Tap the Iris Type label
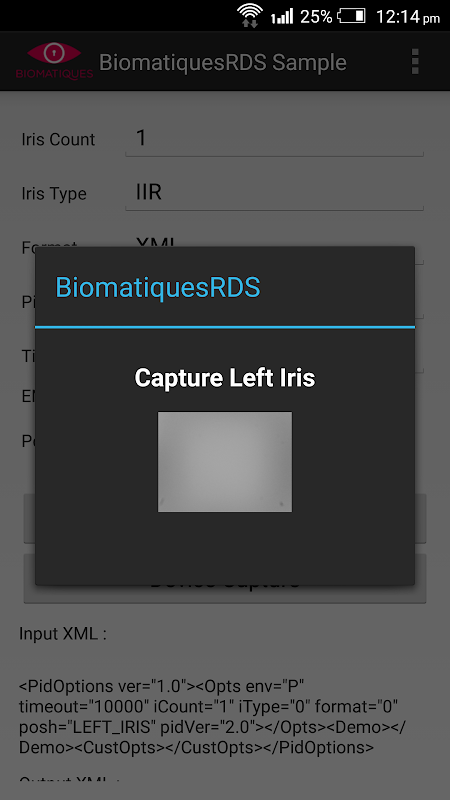Viewport: 450px width, 800px height. [54, 194]
